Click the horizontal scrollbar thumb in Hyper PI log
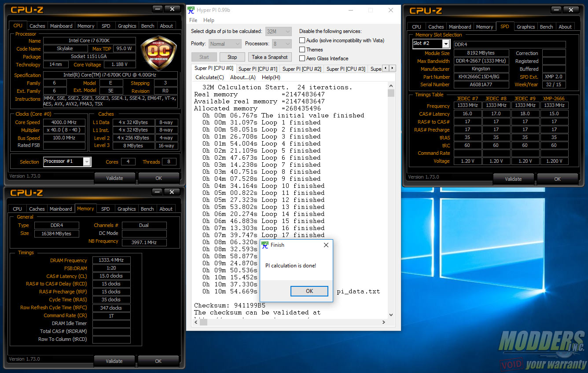Viewport: 588px width, 373px height. pyautogui.click(x=203, y=322)
